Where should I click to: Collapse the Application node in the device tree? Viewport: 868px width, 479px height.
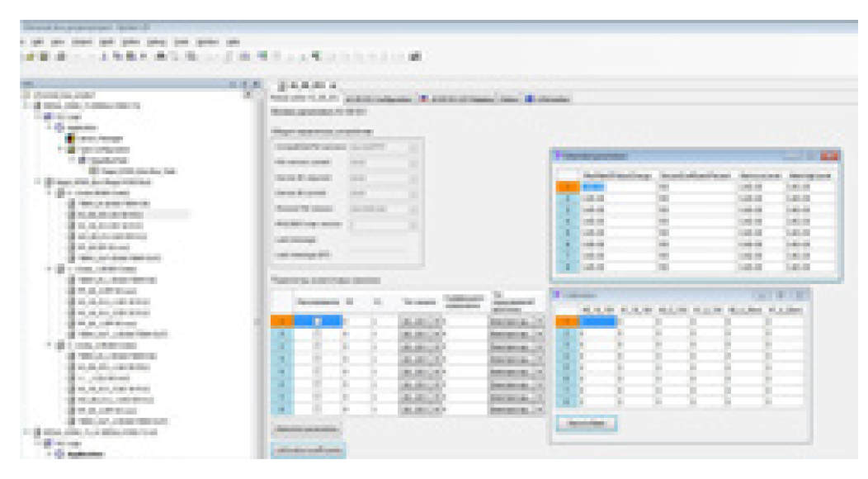click(50, 127)
